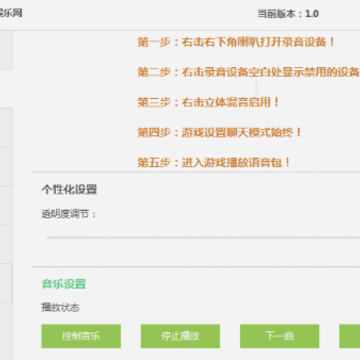This screenshot has width=360, height=360.
Task: Click the 当前版本 1.0 version label
Action: (x=288, y=14)
